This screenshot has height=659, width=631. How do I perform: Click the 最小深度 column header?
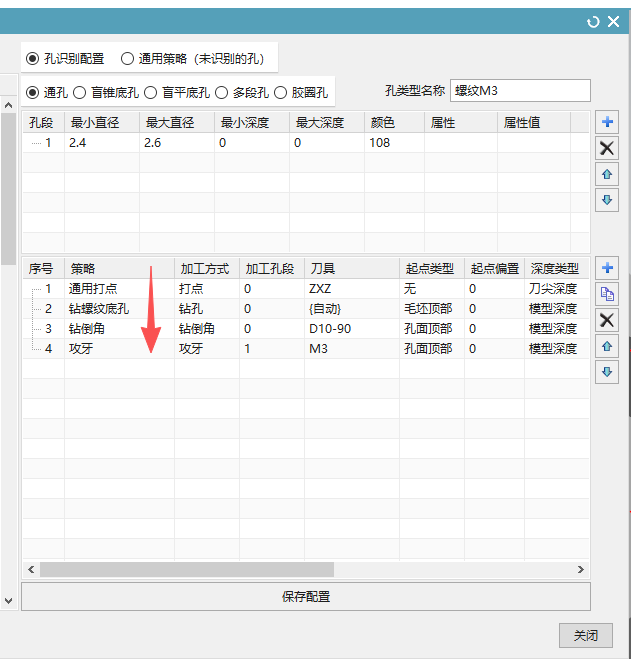(x=252, y=123)
